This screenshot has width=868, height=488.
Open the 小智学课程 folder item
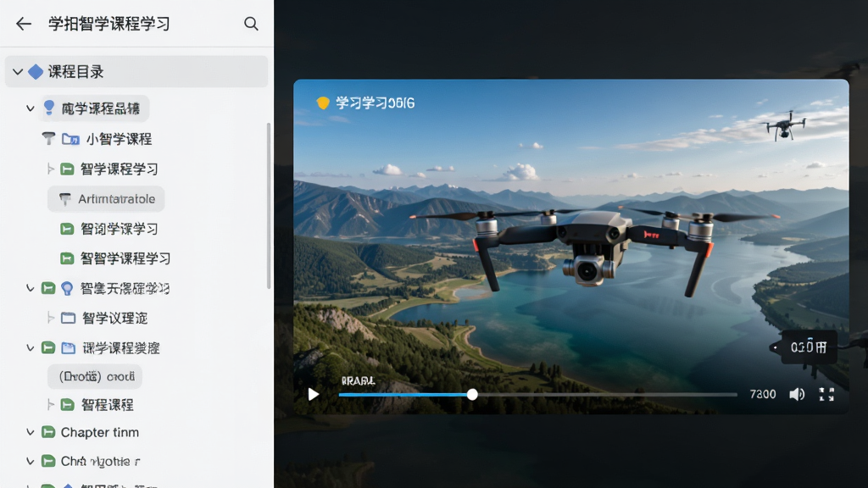coord(119,139)
